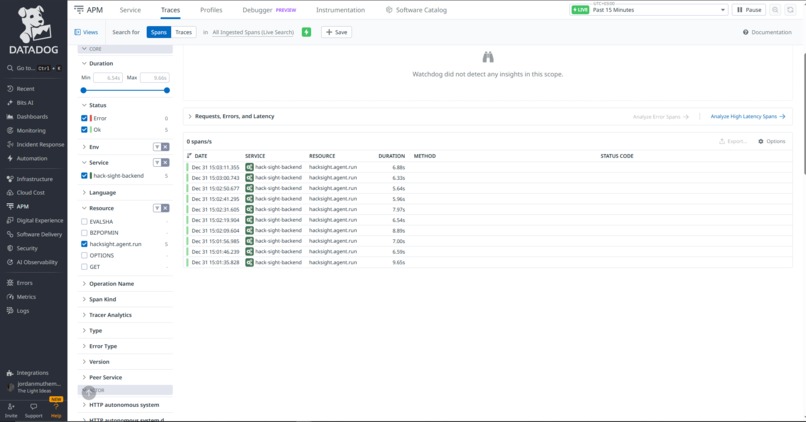Select Traces search mode
This screenshot has width=806, height=422.
184,32
